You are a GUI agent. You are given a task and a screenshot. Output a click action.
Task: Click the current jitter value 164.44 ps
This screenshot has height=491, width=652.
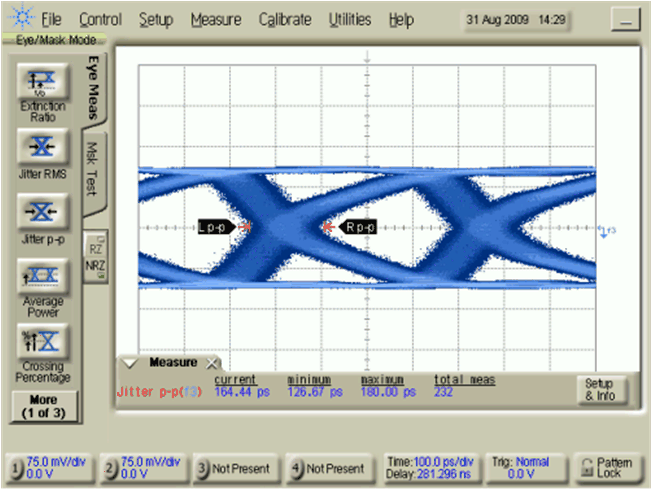coord(242,392)
